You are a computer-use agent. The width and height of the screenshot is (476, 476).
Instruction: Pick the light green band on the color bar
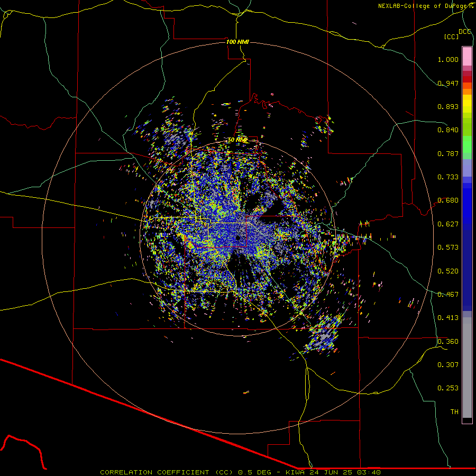pyautogui.click(x=467, y=144)
